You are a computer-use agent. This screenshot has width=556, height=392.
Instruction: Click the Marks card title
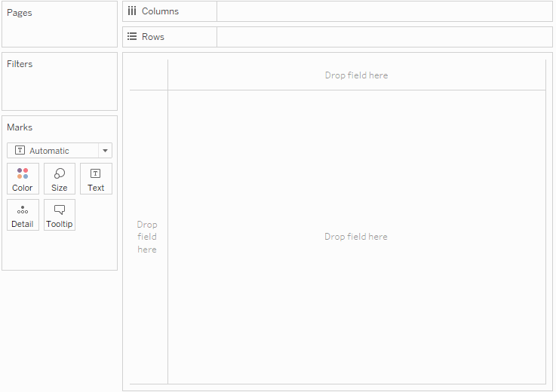[x=20, y=127]
